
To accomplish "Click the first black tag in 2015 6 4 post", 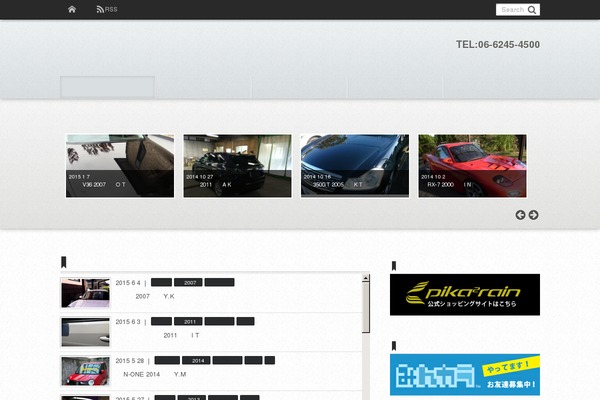I will click(x=161, y=282).
